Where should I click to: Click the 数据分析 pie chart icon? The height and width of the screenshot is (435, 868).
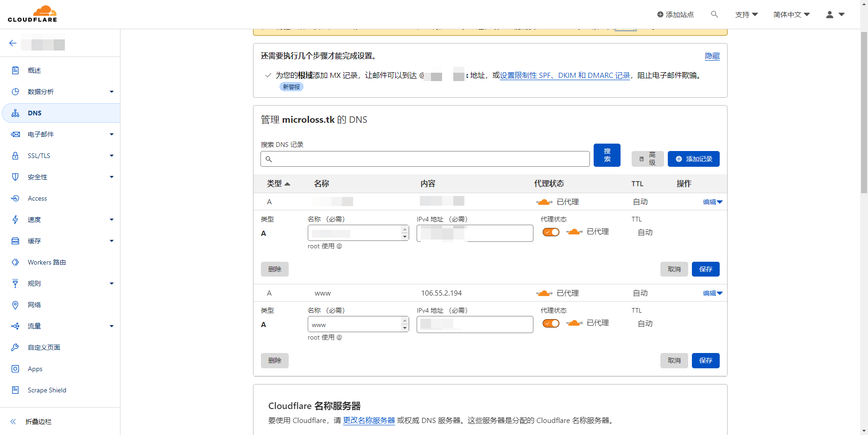coord(15,92)
